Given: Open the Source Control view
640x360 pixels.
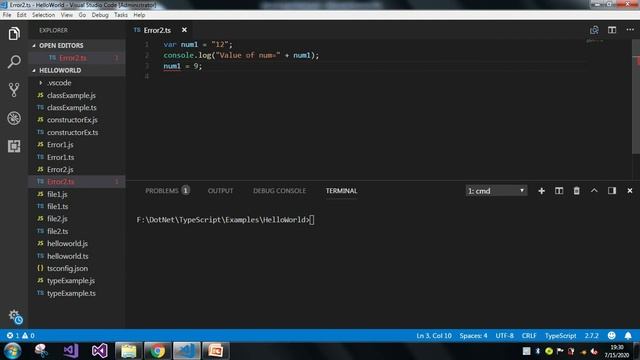Looking at the screenshot, I should click(14, 90).
